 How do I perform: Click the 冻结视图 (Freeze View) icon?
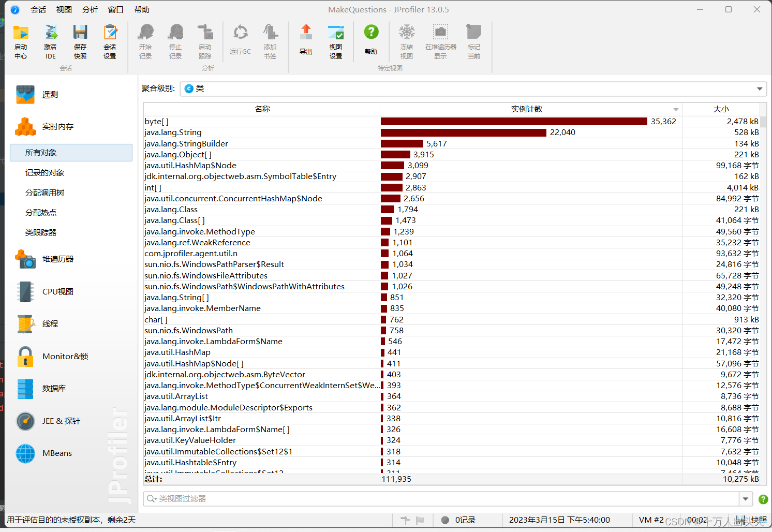click(407, 41)
